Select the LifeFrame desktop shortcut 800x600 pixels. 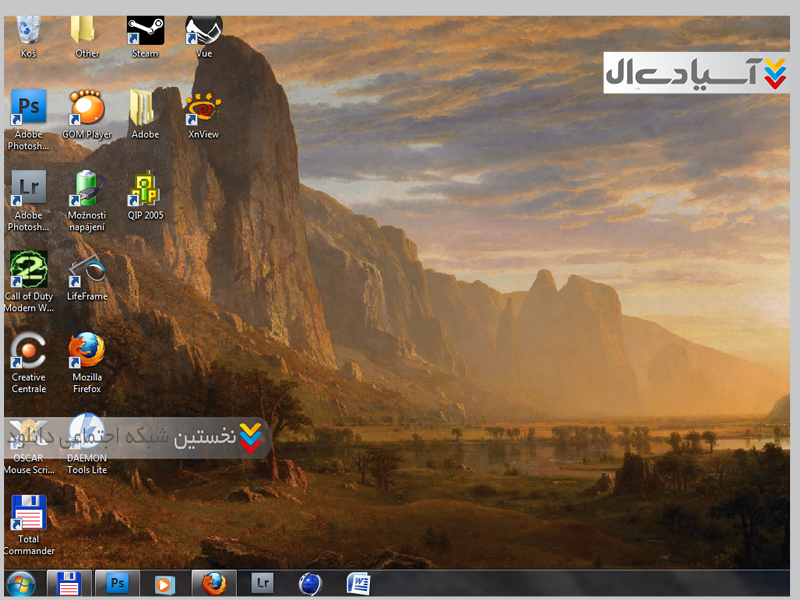pos(87,271)
